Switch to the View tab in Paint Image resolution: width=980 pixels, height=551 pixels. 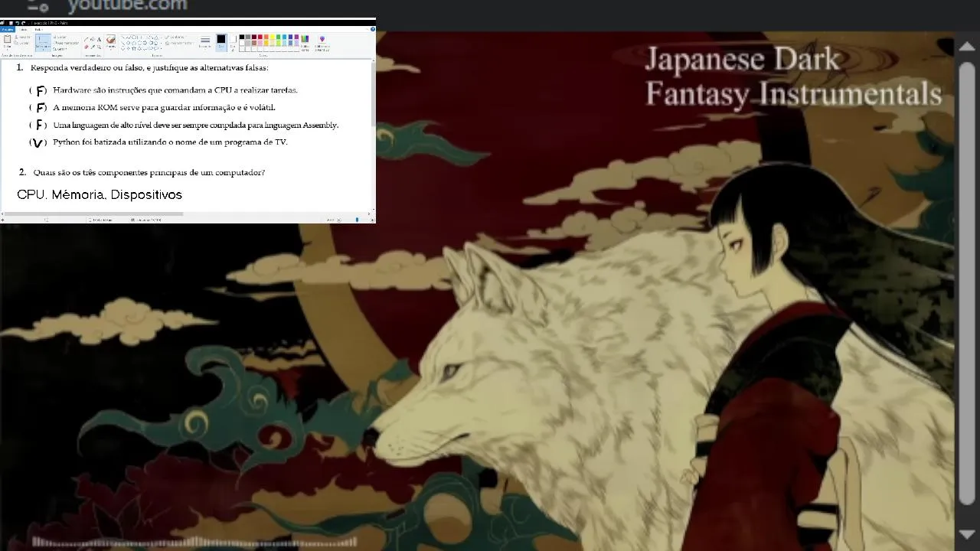click(38, 29)
